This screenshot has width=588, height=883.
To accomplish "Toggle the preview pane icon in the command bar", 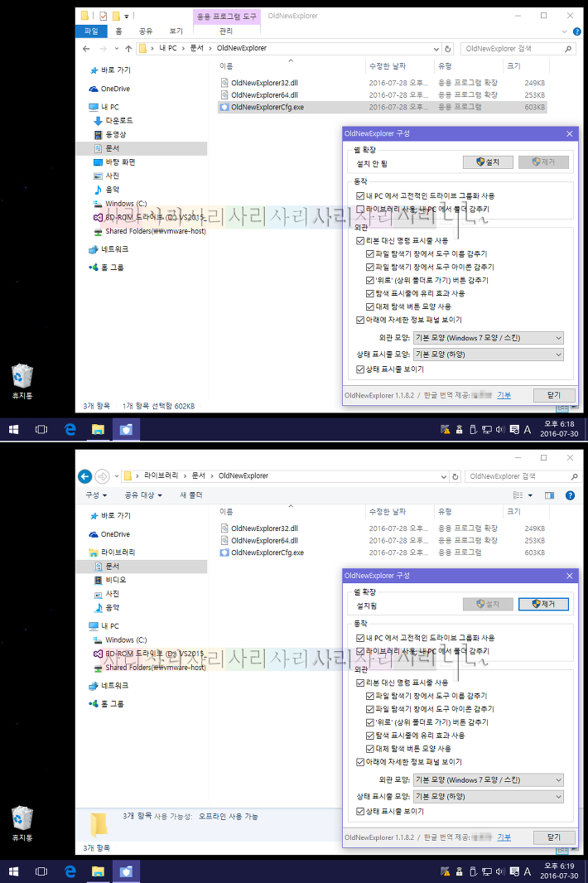I will [549, 495].
